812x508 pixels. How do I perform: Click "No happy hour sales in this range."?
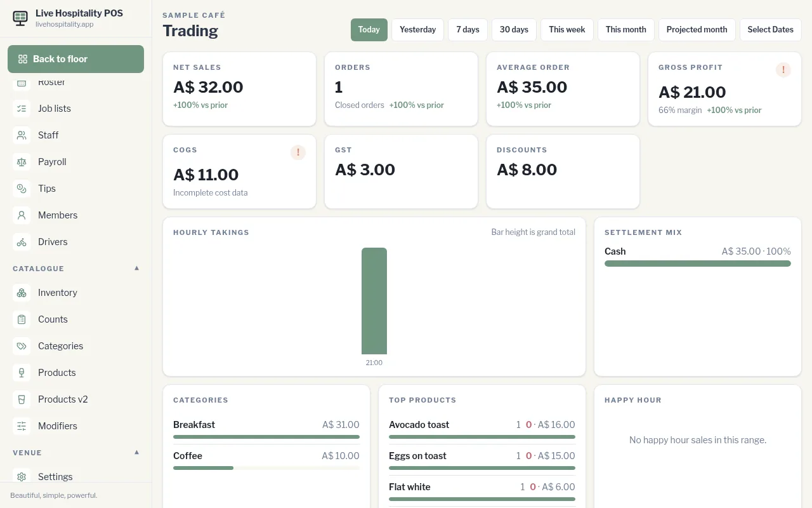tap(698, 440)
